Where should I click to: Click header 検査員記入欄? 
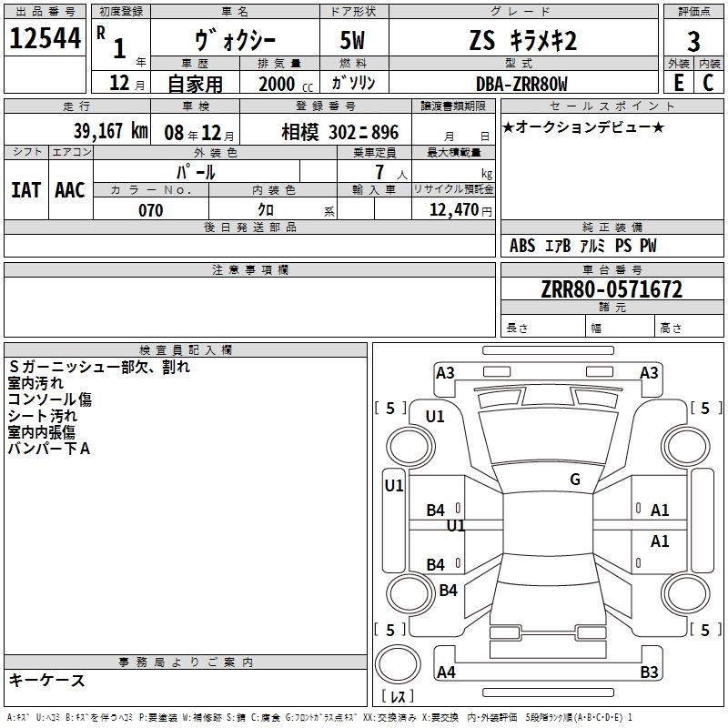tap(186, 350)
